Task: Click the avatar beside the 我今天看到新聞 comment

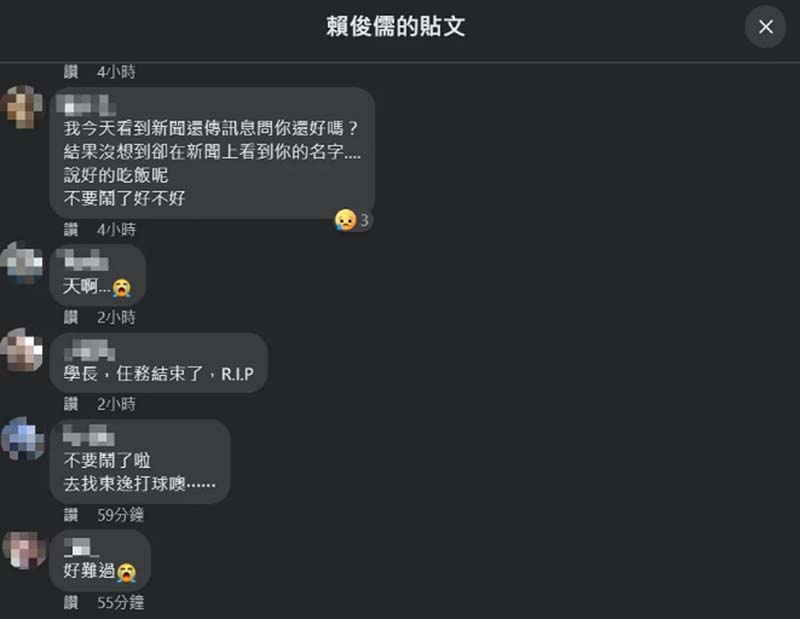Action: (21, 107)
